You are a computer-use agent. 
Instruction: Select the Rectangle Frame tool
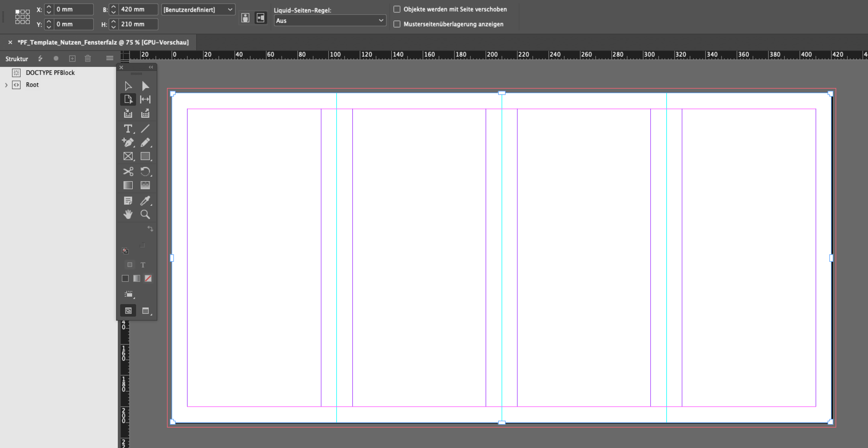click(x=128, y=156)
